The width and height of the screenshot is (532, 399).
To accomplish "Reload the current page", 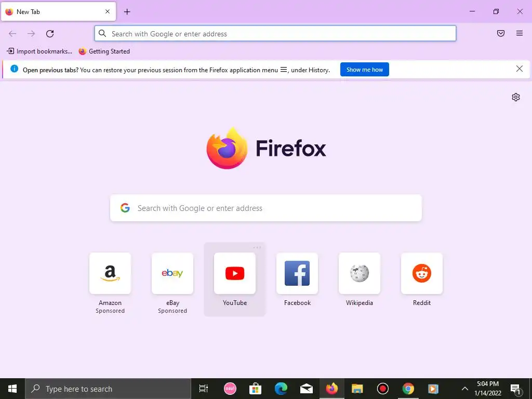I will 50,34.
